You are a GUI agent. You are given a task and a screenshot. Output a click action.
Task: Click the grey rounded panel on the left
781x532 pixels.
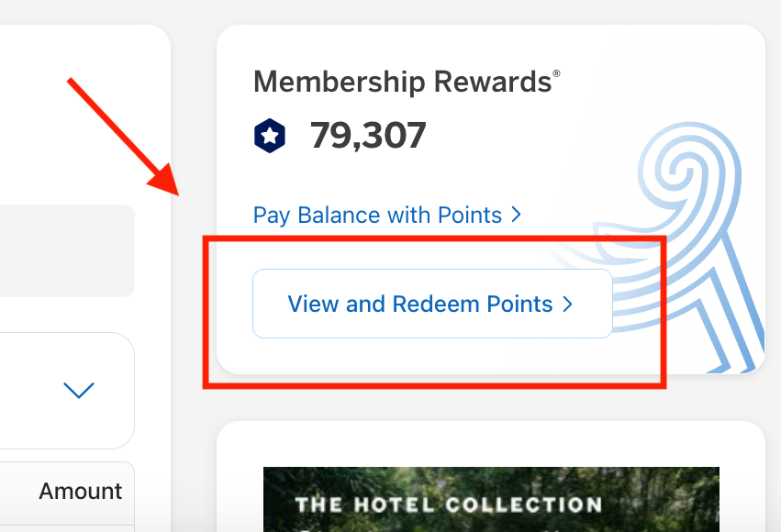tap(64, 250)
